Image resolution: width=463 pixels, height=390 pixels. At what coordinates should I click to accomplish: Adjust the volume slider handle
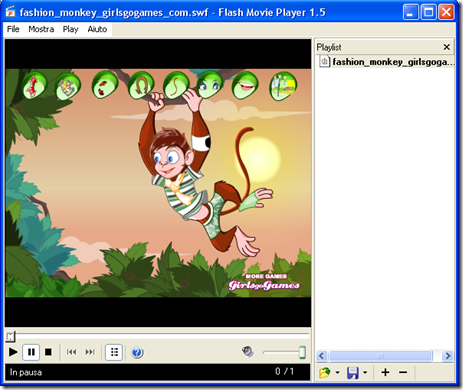point(302,352)
